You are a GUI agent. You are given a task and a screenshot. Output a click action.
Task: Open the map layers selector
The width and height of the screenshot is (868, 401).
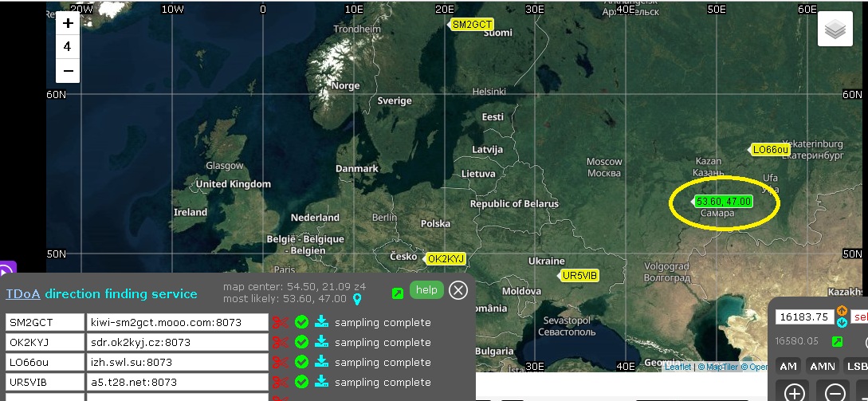(x=835, y=29)
